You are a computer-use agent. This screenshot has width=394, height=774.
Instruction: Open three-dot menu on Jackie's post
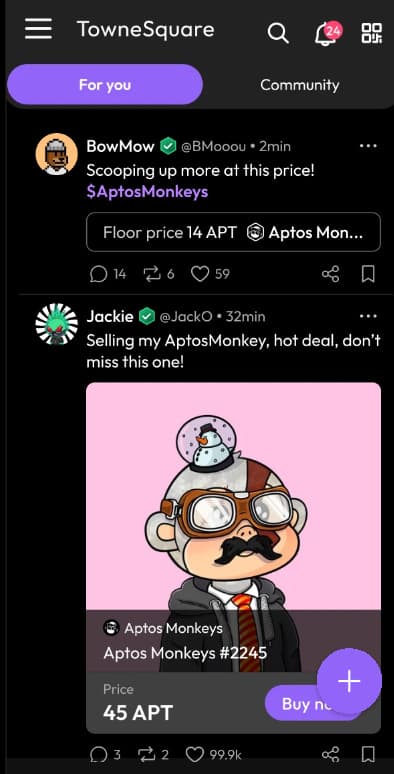pyautogui.click(x=368, y=316)
